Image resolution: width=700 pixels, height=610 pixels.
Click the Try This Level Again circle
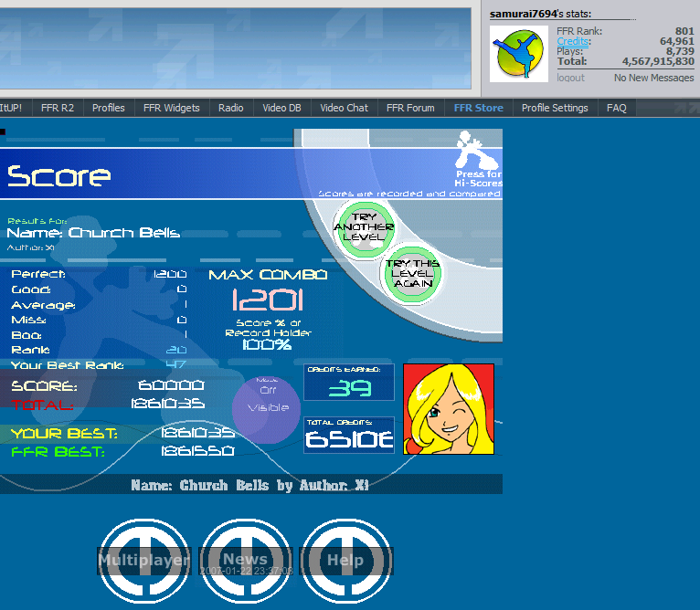pyautogui.click(x=411, y=270)
